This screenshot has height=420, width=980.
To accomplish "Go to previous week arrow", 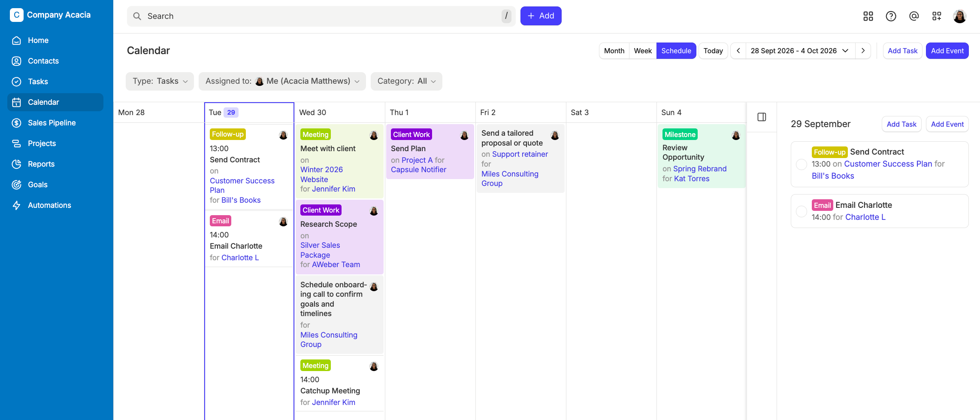I will click(x=738, y=51).
